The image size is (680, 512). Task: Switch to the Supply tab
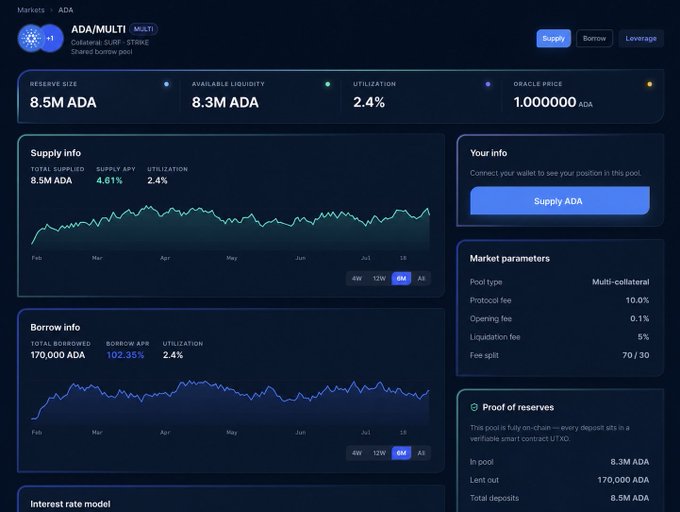pos(553,38)
